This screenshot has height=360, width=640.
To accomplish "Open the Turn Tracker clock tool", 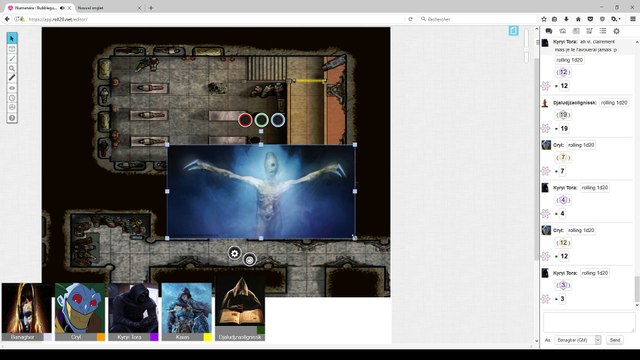I will tap(12, 98).
